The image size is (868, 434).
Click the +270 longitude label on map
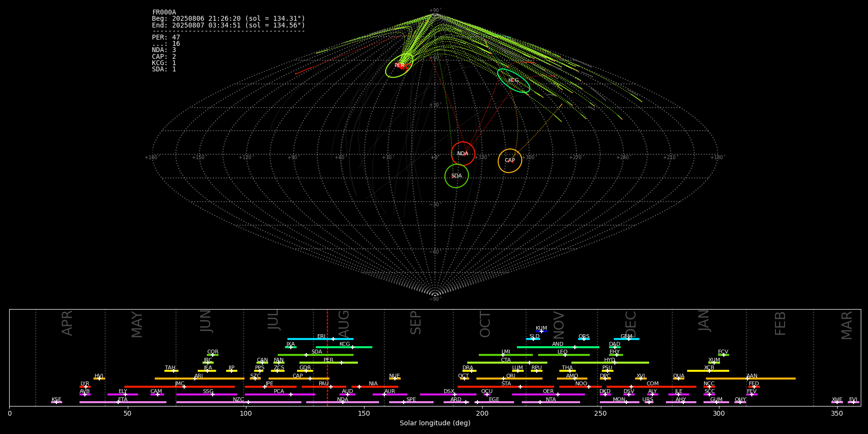coord(575,158)
